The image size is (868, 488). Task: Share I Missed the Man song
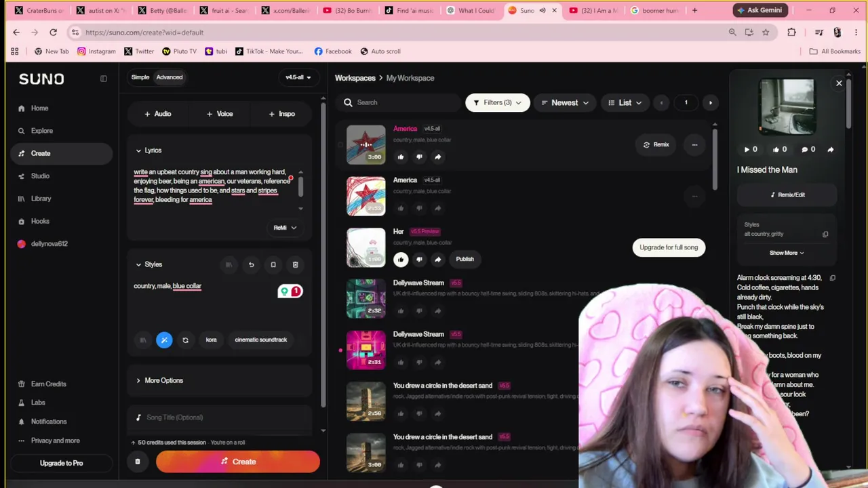tap(830, 150)
